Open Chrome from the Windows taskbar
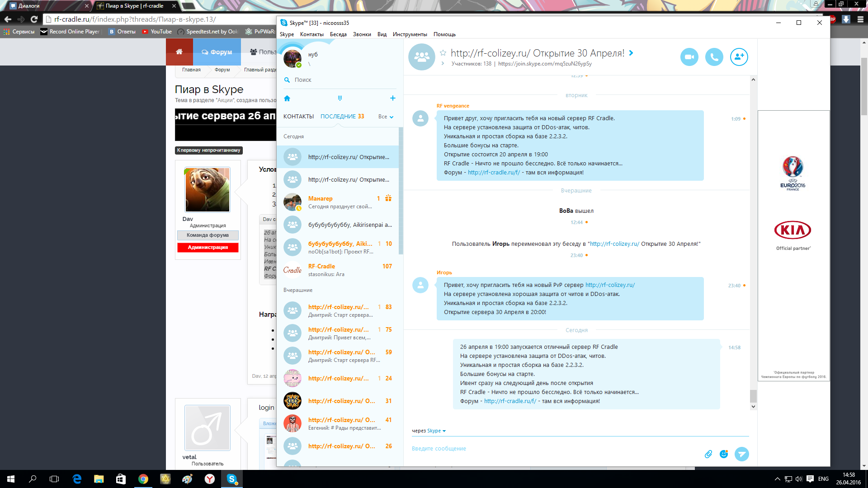 (x=143, y=479)
